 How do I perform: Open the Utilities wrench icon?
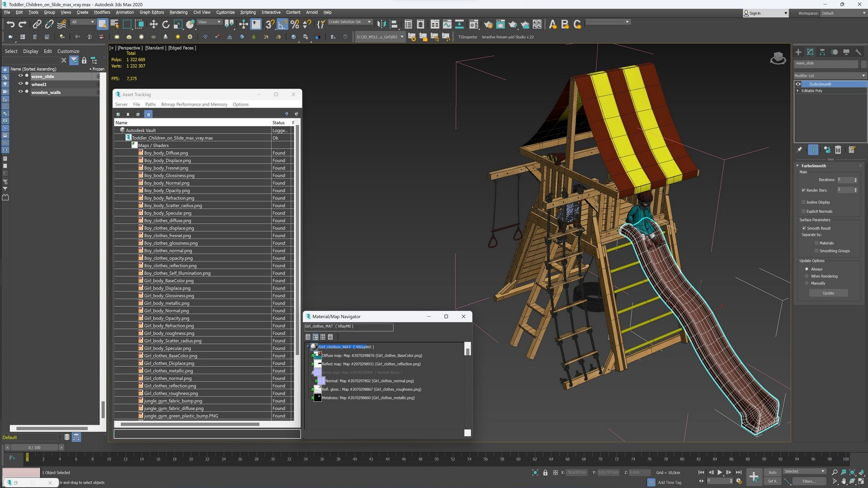pos(859,52)
